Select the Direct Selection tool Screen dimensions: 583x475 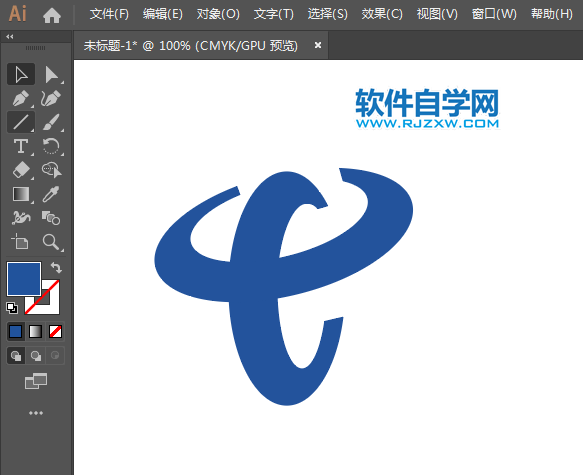tap(51, 74)
